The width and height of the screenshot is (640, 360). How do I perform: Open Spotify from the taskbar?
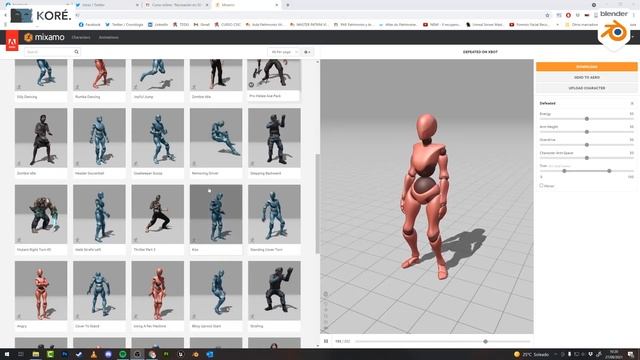(122, 354)
